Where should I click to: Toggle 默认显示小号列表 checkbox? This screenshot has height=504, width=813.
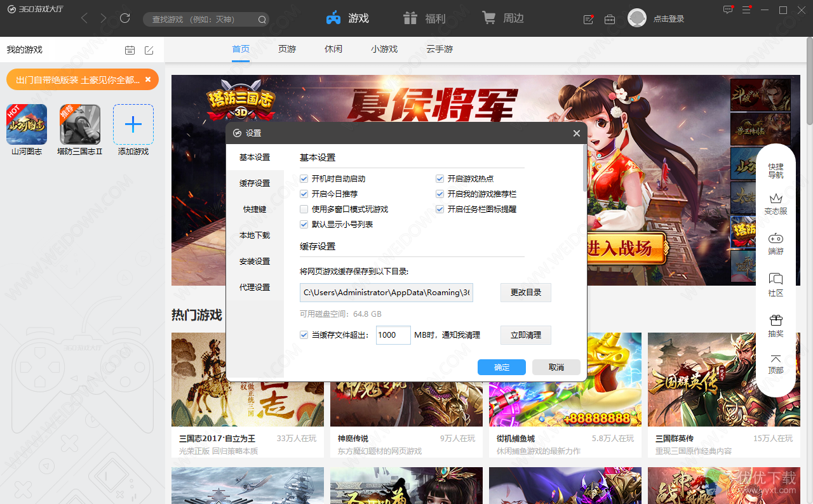click(304, 225)
